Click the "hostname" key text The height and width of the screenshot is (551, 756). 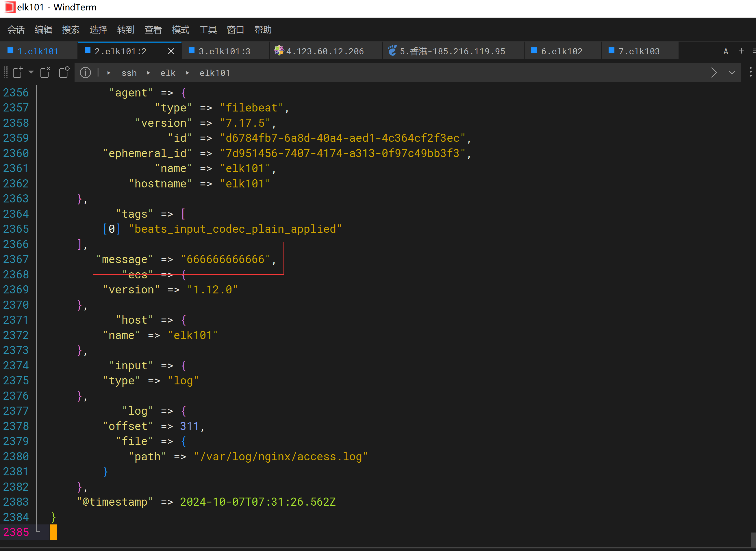[x=160, y=183]
